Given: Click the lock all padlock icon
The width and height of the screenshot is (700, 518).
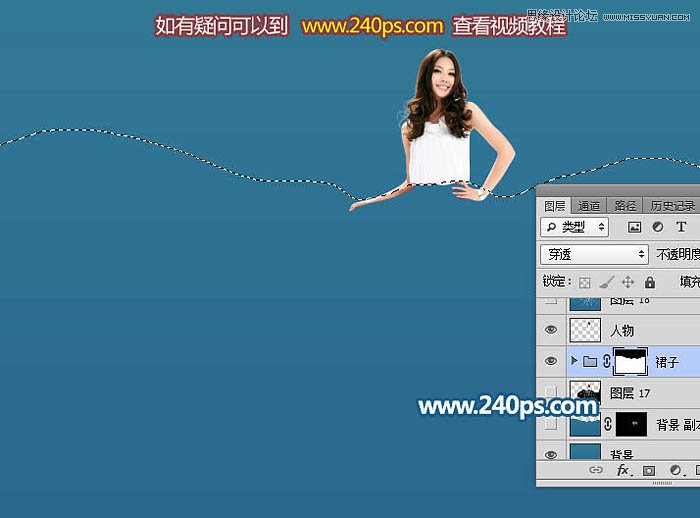Looking at the screenshot, I should coord(650,283).
